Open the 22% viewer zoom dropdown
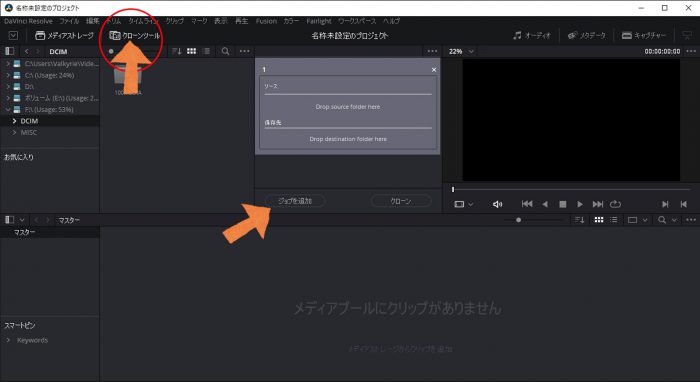 [461, 51]
